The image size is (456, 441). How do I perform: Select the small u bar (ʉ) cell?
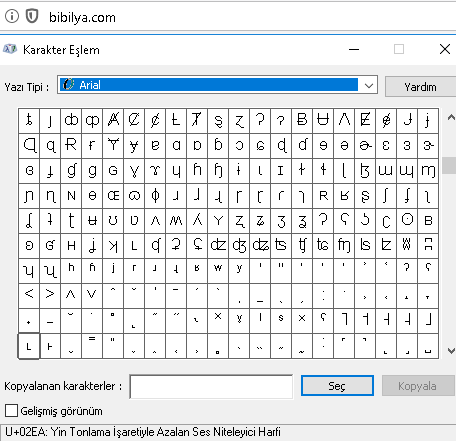[92, 221]
